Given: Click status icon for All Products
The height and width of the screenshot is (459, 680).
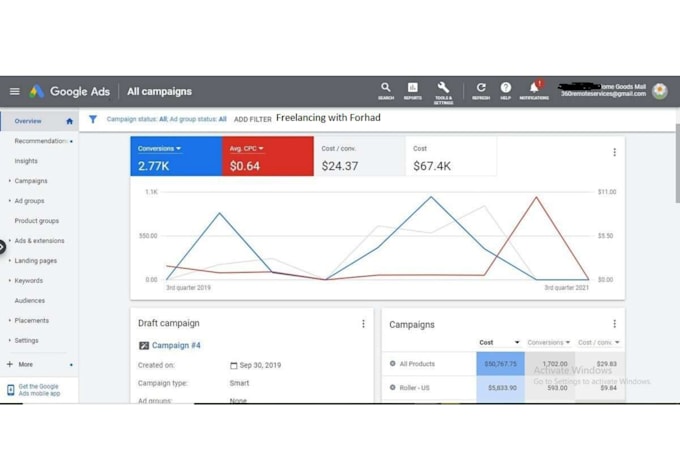Looking at the screenshot, I should 392,364.
